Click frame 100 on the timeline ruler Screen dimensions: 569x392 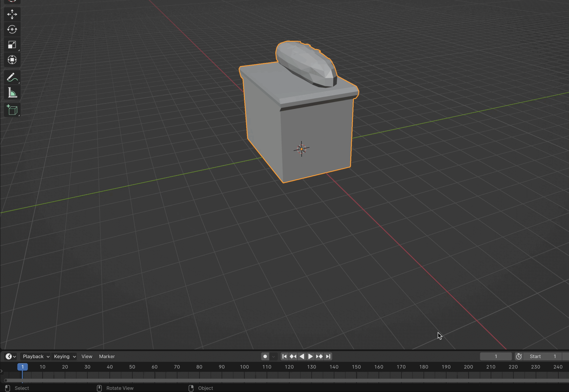click(x=244, y=367)
